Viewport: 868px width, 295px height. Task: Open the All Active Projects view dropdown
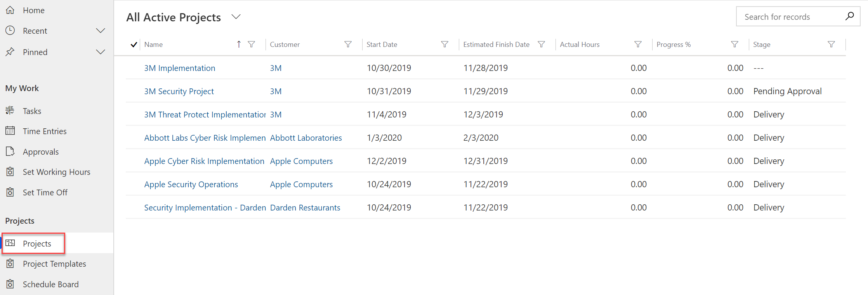(236, 17)
